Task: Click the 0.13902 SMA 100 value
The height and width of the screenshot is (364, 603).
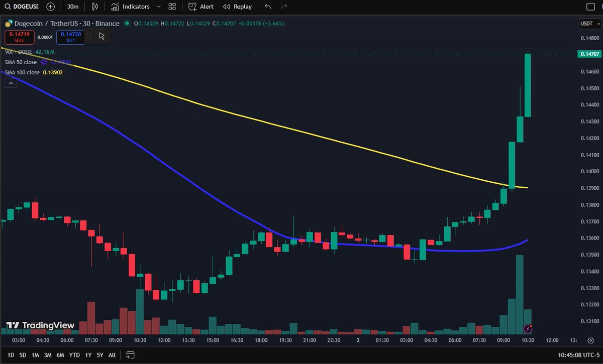Action: [x=53, y=72]
